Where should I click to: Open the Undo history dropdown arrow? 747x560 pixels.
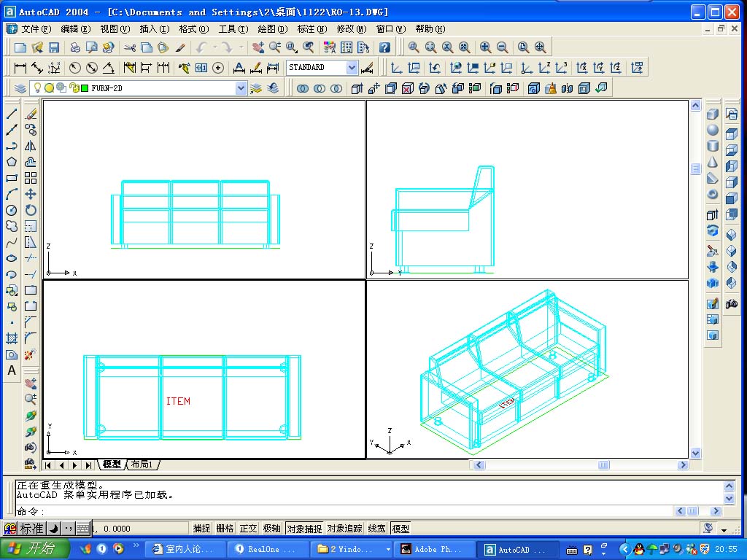pos(215,47)
